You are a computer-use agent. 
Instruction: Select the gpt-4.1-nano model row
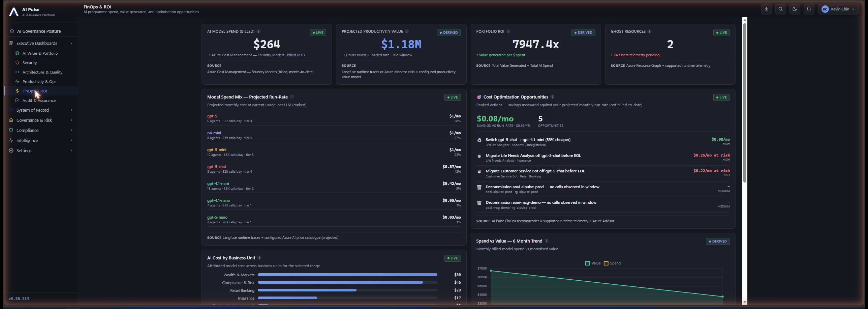click(334, 202)
